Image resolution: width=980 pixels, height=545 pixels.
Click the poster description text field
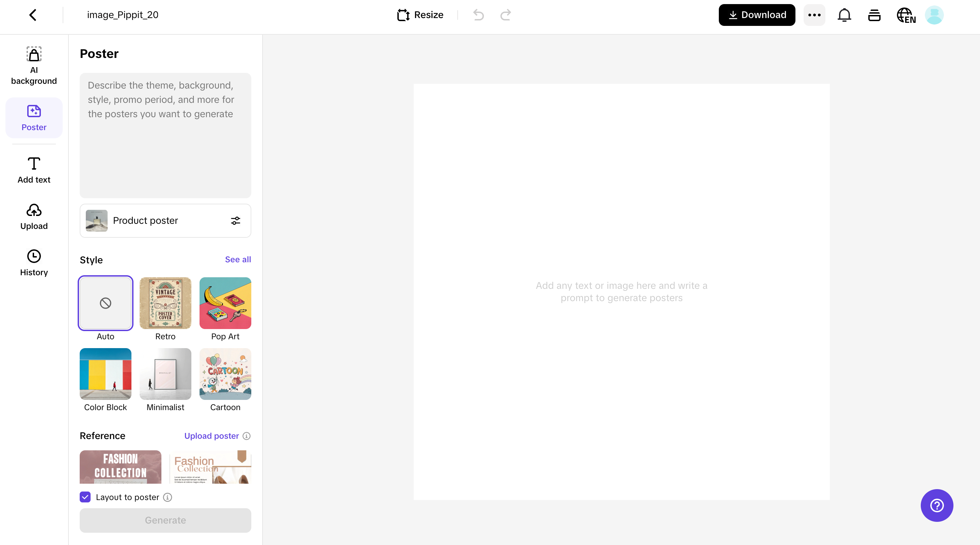coord(165,135)
